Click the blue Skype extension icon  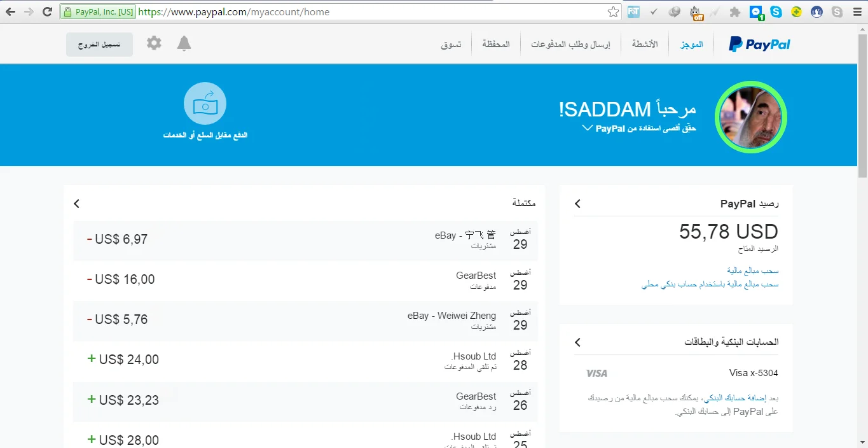[x=776, y=12]
